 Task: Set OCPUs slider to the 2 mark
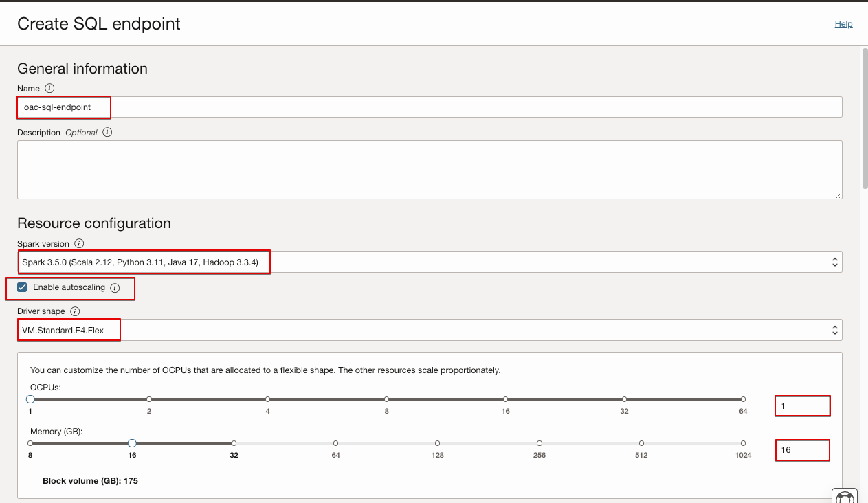click(x=149, y=399)
